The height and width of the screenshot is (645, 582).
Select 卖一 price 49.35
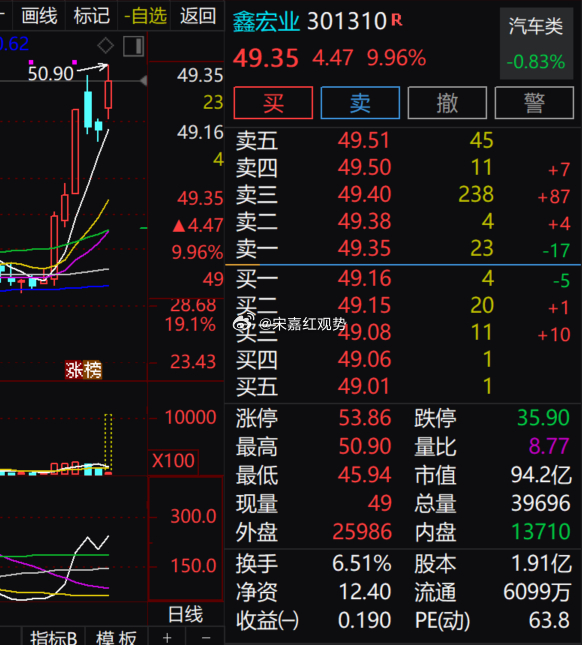coord(364,248)
